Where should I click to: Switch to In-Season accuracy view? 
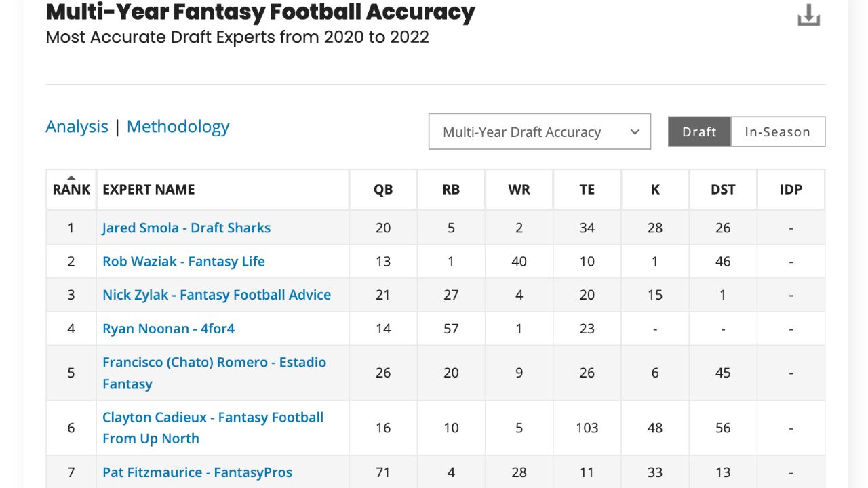(x=778, y=131)
